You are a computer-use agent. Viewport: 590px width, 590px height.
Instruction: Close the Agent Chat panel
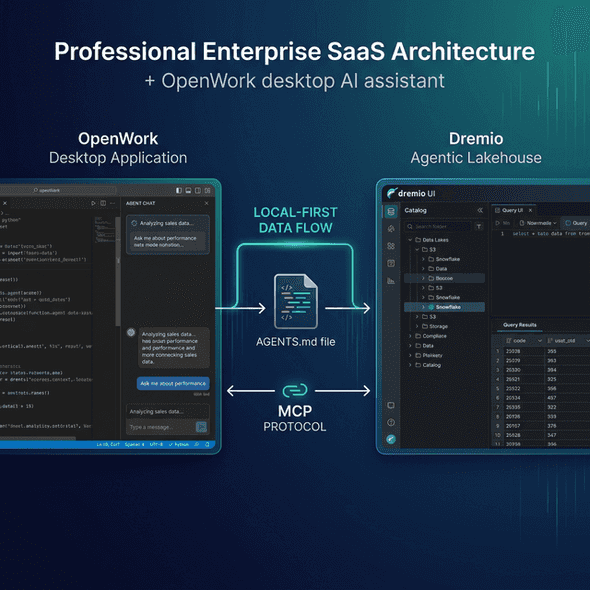[207, 203]
